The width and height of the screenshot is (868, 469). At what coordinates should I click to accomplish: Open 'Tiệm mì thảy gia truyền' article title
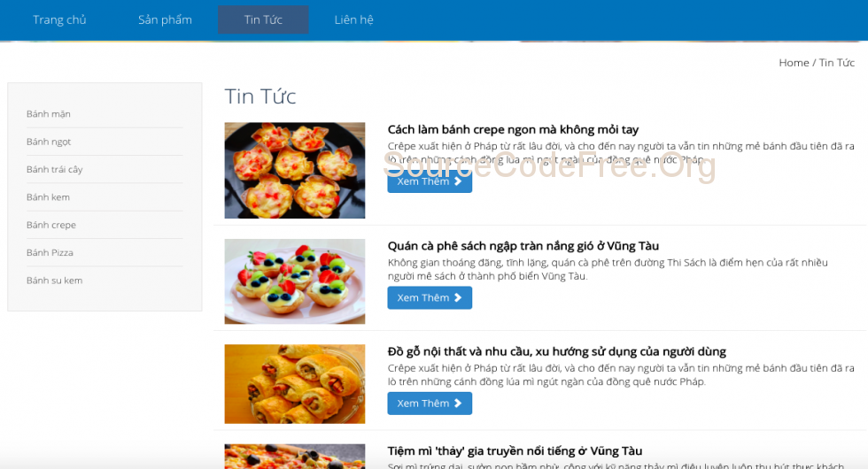coord(515,450)
